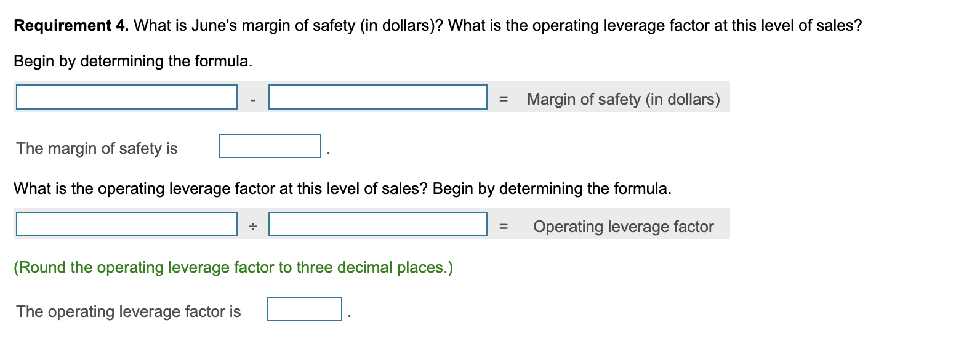This screenshot has height=341, width=980.
Task: Click the blank after the division sign
Action: click(x=377, y=224)
